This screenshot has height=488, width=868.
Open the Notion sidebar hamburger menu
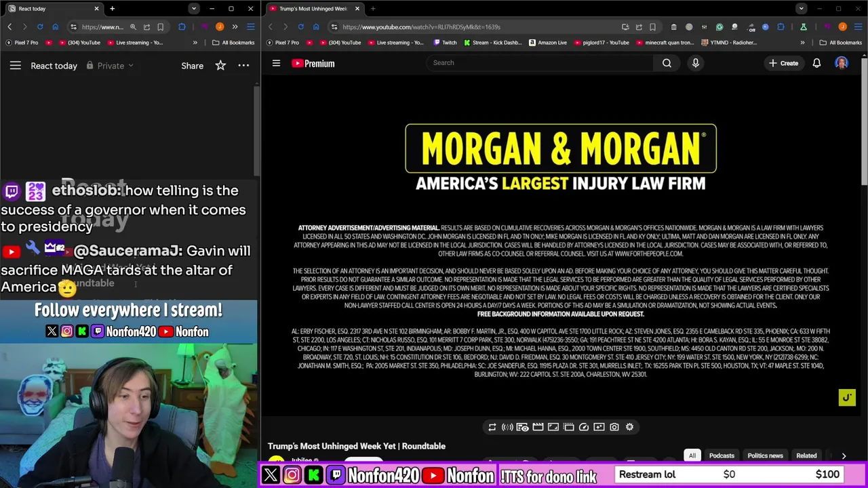click(x=15, y=66)
